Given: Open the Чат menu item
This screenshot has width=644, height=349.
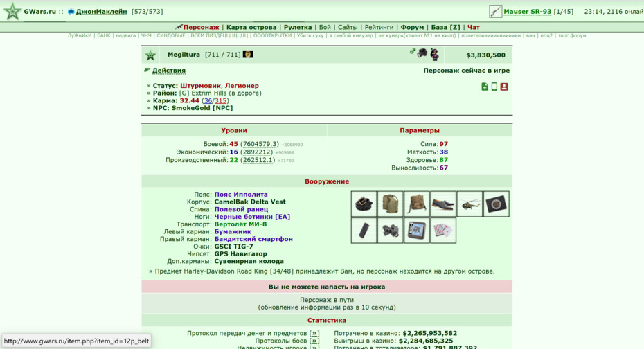Looking at the screenshot, I should (x=474, y=27).
